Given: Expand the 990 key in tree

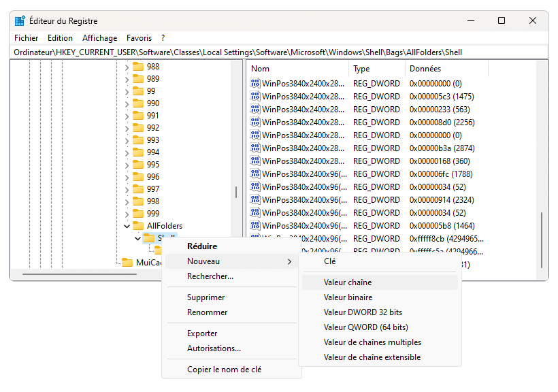Looking at the screenshot, I should pyautogui.click(x=127, y=103).
